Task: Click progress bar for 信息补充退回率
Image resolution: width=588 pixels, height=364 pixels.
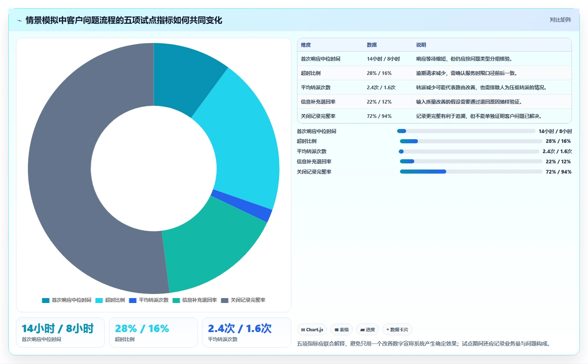Action: click(471, 161)
